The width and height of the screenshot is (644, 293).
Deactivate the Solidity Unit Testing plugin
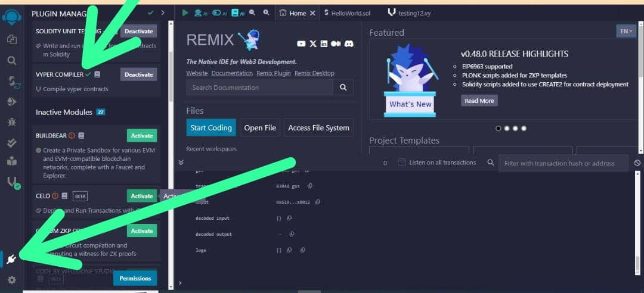click(x=138, y=31)
